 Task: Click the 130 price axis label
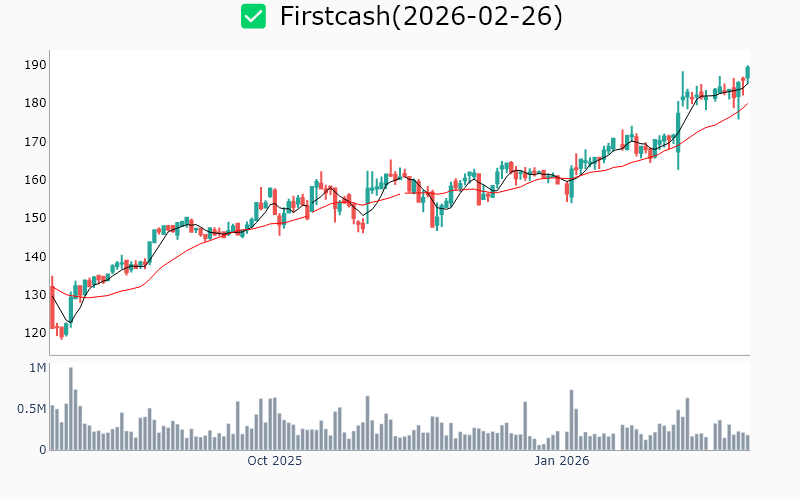(x=37, y=295)
